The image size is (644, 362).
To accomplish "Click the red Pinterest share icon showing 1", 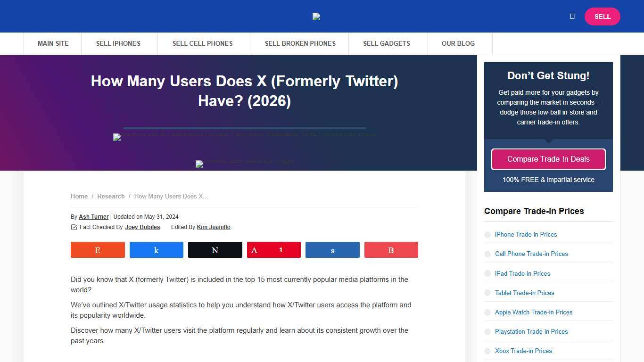I will [x=273, y=250].
